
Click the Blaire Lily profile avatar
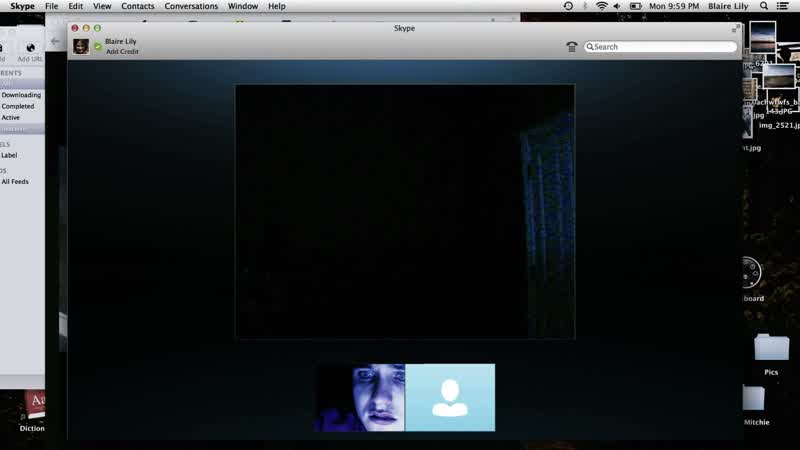point(81,46)
